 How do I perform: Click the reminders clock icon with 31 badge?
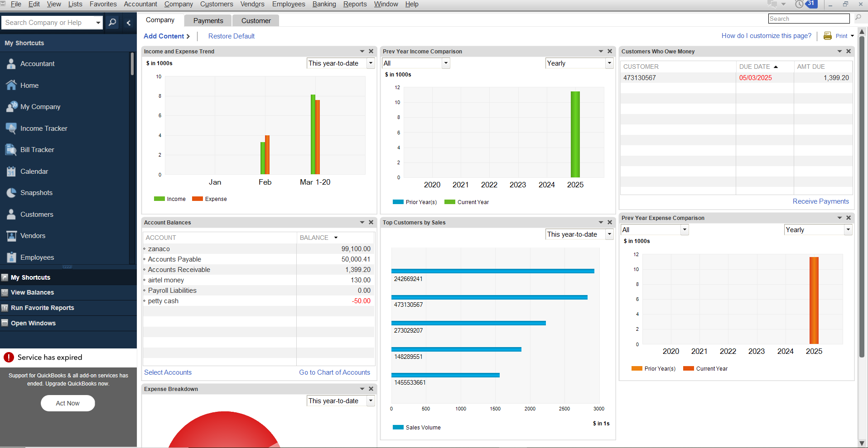tap(806, 4)
